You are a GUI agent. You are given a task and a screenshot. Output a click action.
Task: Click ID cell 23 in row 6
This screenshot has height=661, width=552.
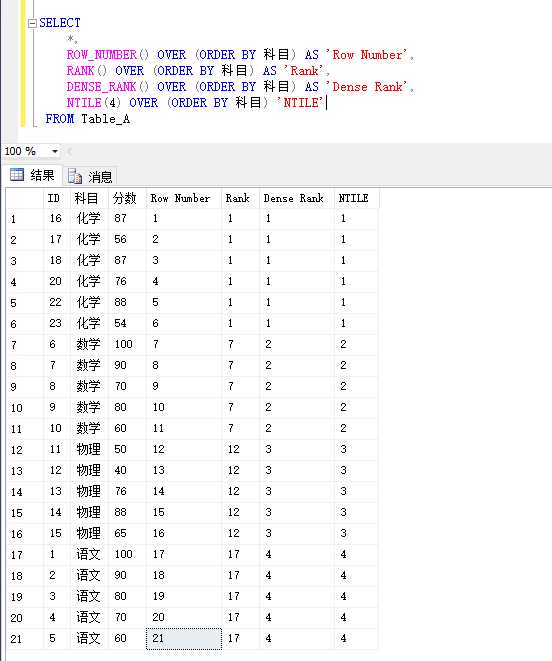57,323
